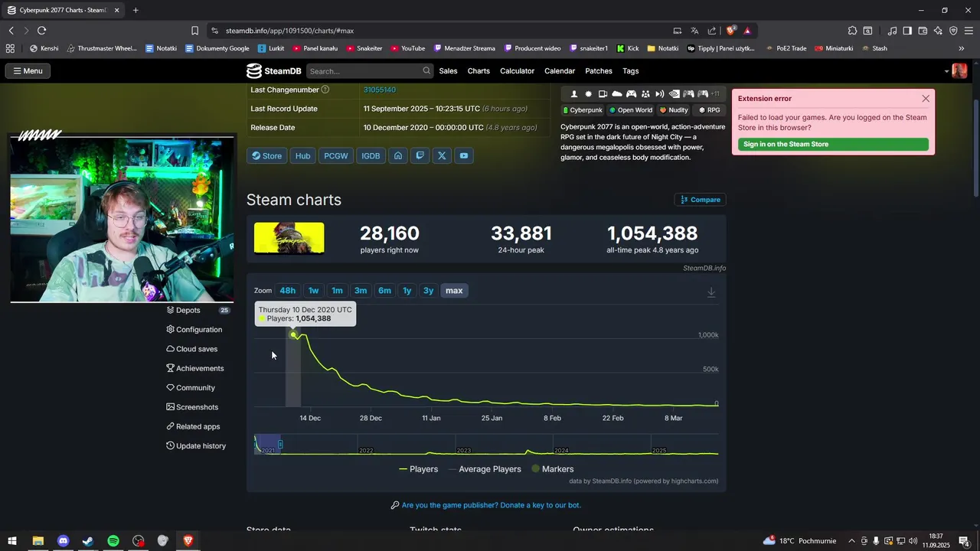The height and width of the screenshot is (551, 980).
Task: Click the Leo AI sparkle icon
Action: 938,31
